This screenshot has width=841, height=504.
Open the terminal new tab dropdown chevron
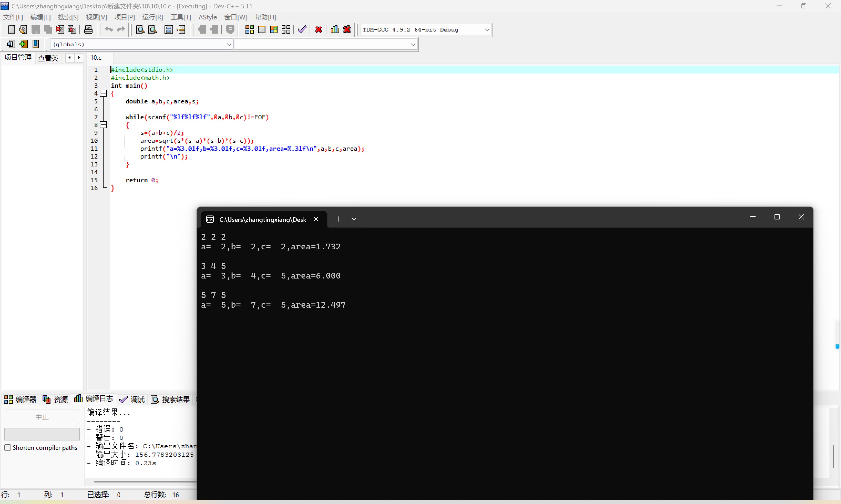354,219
